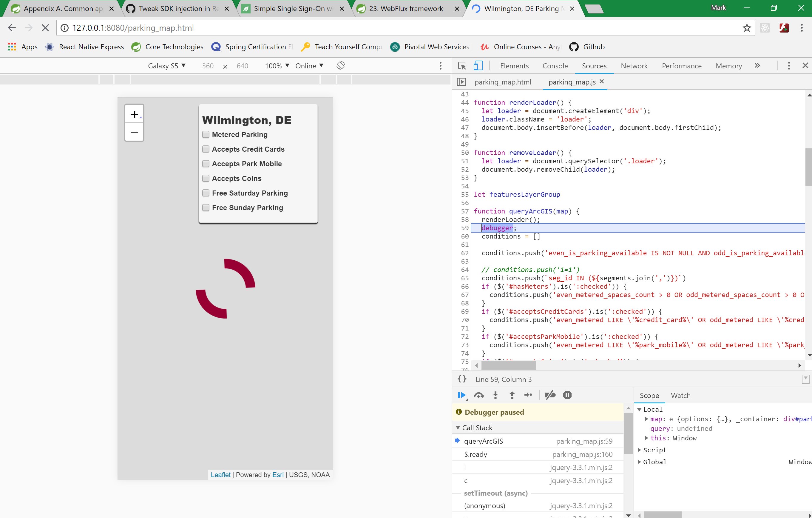
Task: Check the Metered Parking checkbox
Action: pyautogui.click(x=206, y=135)
